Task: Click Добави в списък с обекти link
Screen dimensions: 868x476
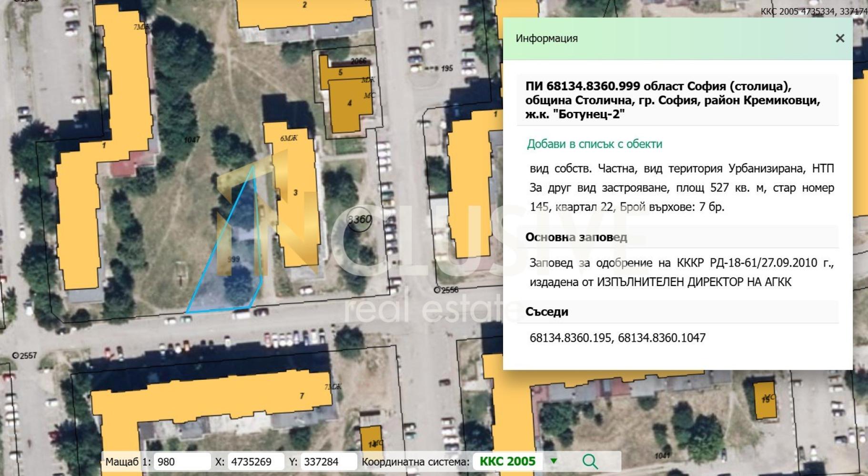Action: (x=595, y=144)
